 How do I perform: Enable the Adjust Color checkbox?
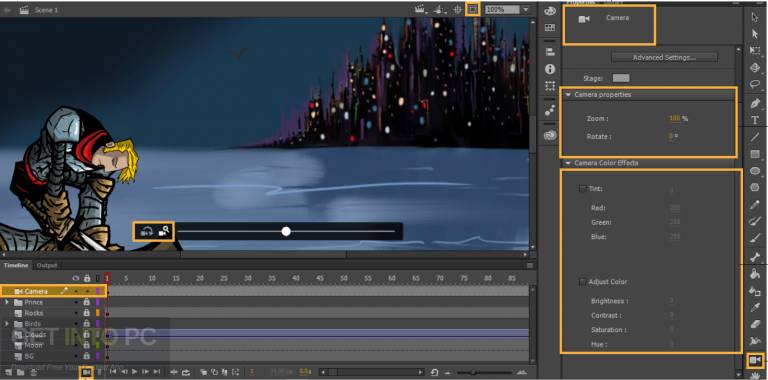tap(583, 282)
